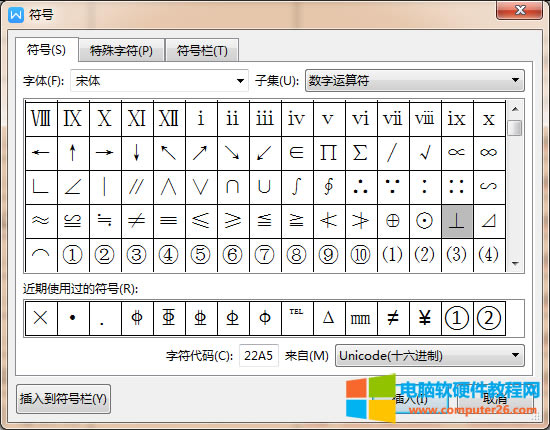Switch to the 特殊字符(P) tab

pyautogui.click(x=121, y=51)
